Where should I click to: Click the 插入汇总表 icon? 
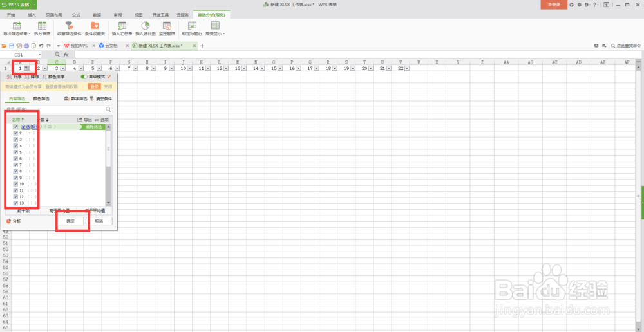(x=122, y=26)
